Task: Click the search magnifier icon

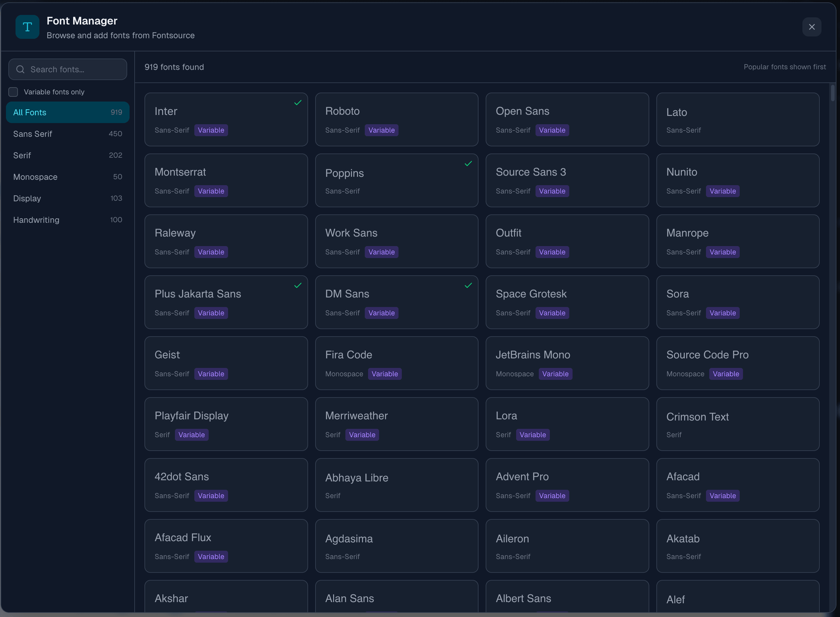Action: [20, 69]
